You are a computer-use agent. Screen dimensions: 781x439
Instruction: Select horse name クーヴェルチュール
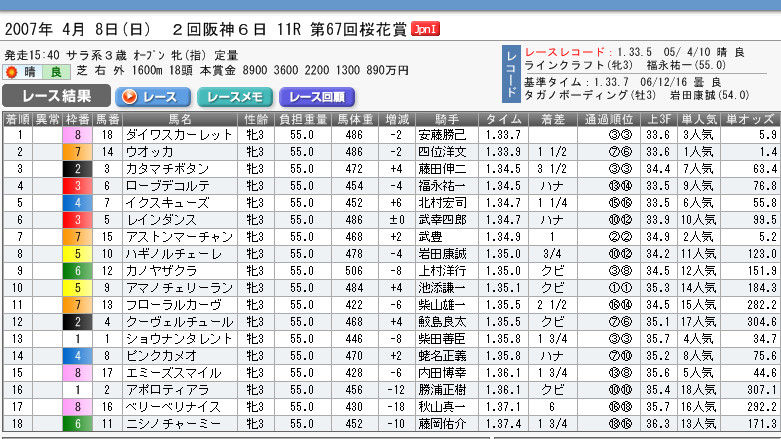tap(179, 322)
